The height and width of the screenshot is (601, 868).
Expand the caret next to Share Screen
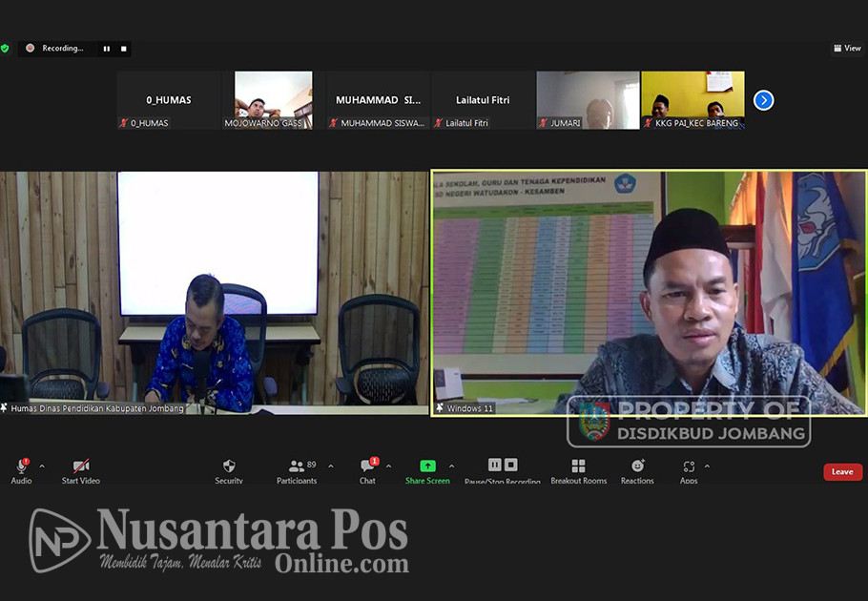(x=451, y=466)
